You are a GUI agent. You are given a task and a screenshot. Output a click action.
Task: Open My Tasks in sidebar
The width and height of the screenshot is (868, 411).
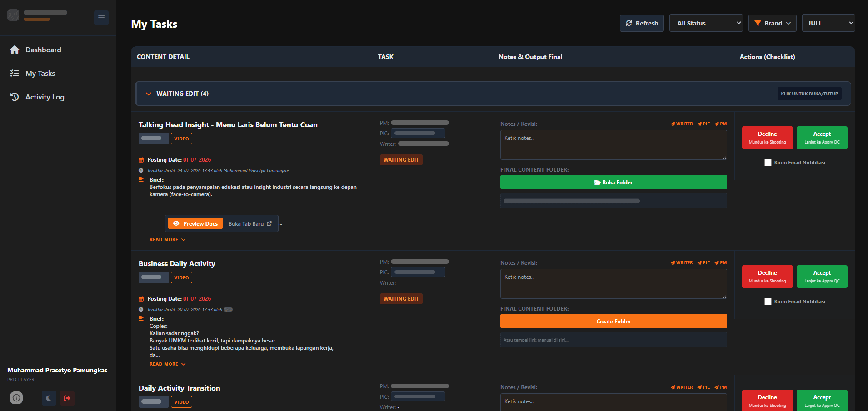(x=40, y=73)
